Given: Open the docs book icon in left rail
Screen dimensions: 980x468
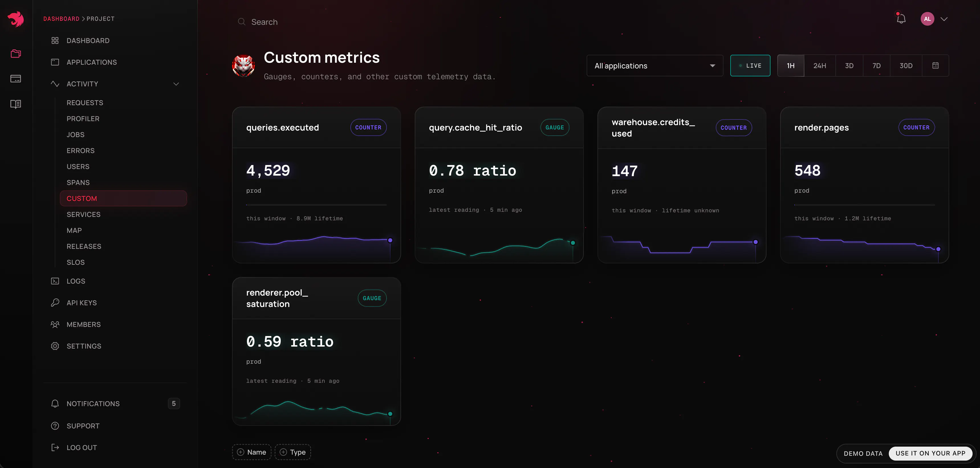Looking at the screenshot, I should 16,104.
